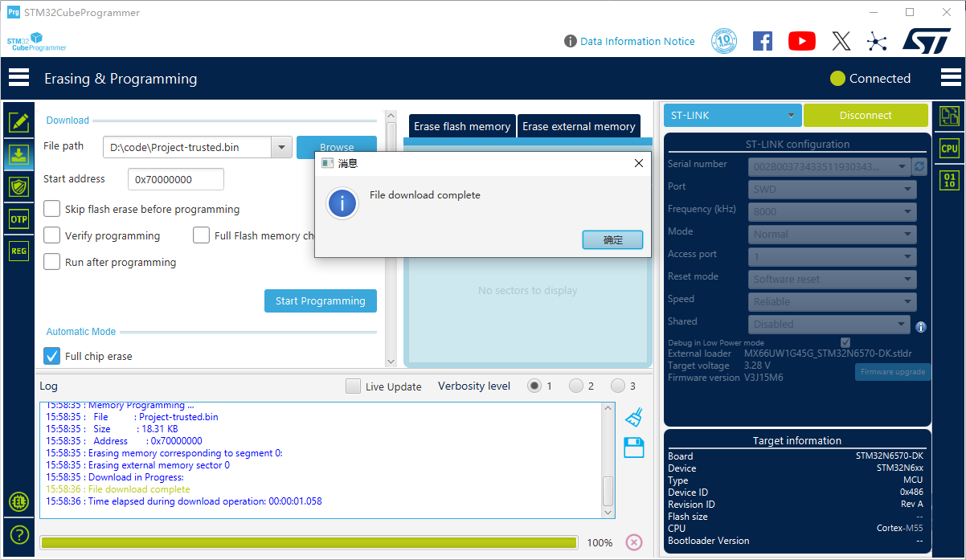Open the X (Twitter) icon

pos(841,41)
